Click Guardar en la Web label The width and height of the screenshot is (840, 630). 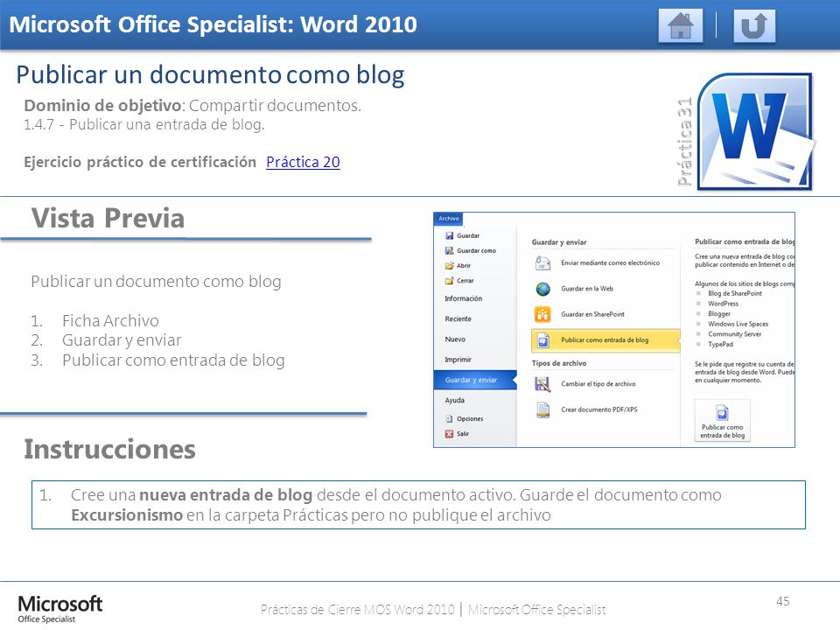pyautogui.click(x=587, y=289)
